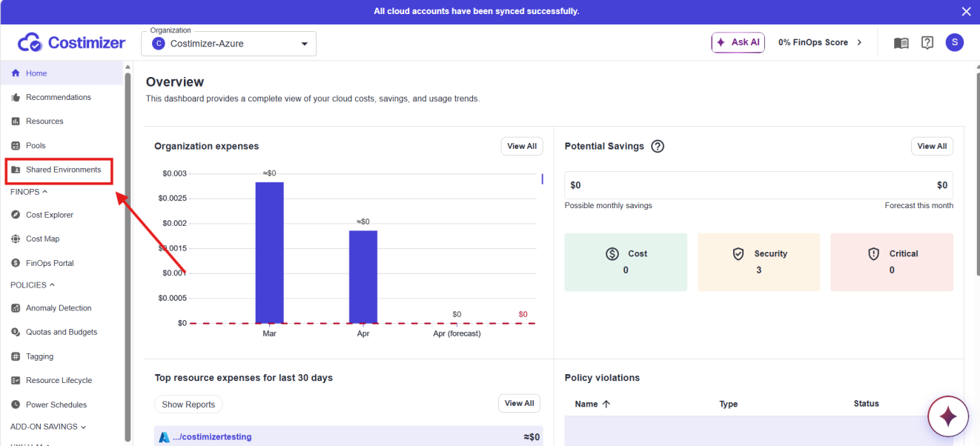Open the costimizertesting resource link

click(x=212, y=437)
